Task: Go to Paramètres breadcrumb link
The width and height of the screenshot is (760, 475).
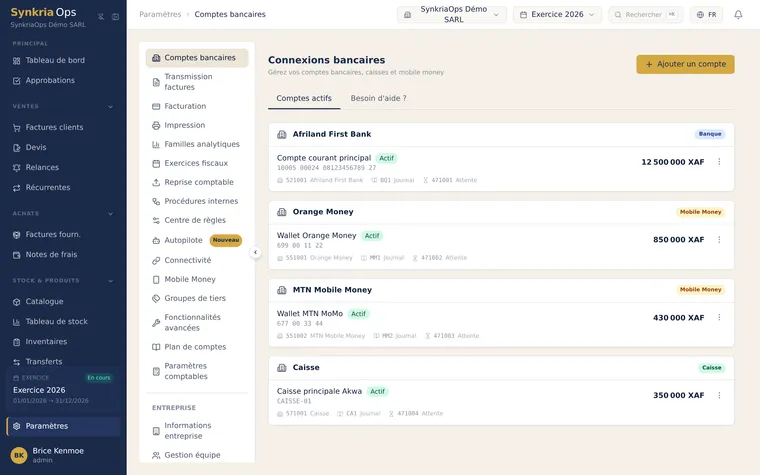Action: click(160, 15)
